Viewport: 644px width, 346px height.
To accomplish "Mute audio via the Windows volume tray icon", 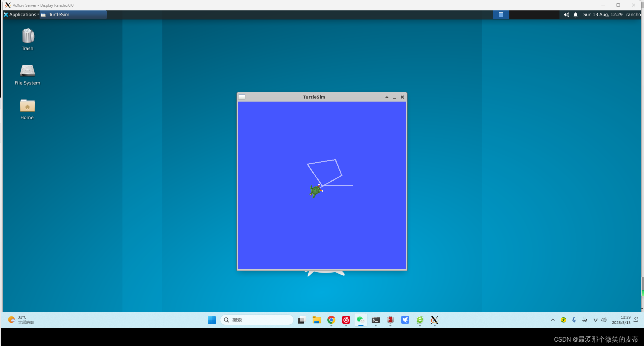I will point(604,320).
